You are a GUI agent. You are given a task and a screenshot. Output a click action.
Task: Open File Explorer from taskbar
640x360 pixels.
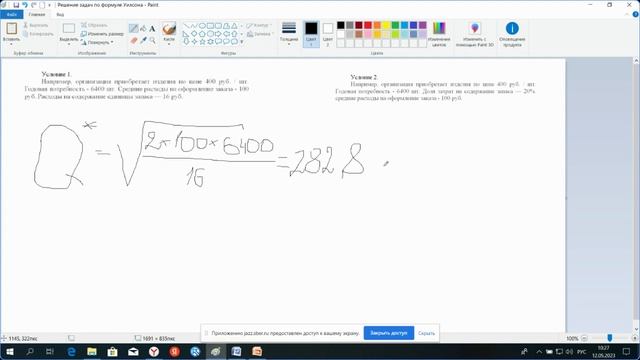(x=92, y=351)
